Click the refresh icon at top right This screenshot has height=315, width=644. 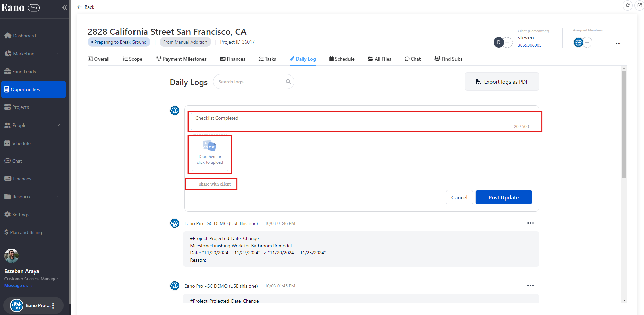coord(627,5)
